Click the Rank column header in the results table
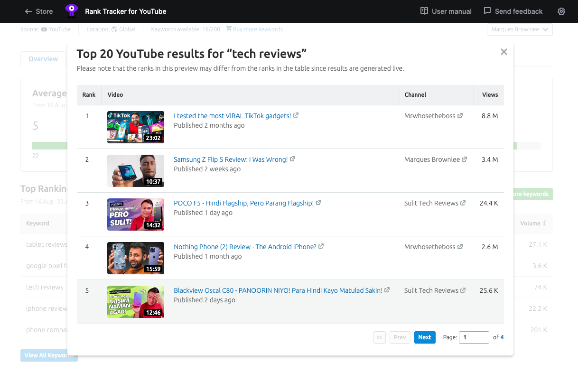 pyautogui.click(x=89, y=94)
